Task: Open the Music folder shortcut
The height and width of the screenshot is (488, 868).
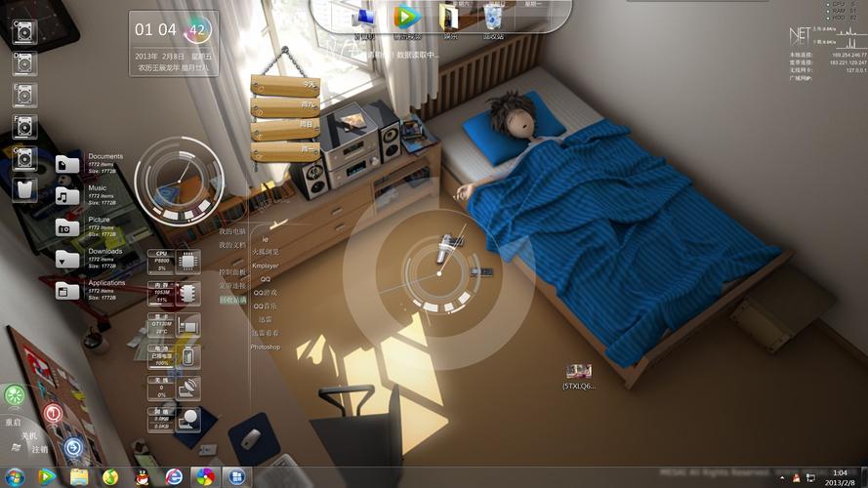Action: (67, 195)
